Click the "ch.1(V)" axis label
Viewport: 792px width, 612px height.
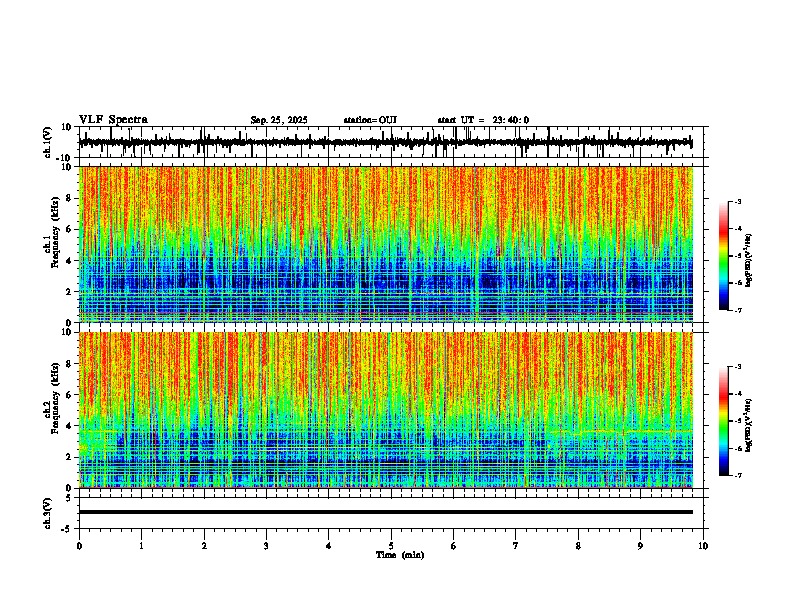(x=47, y=142)
